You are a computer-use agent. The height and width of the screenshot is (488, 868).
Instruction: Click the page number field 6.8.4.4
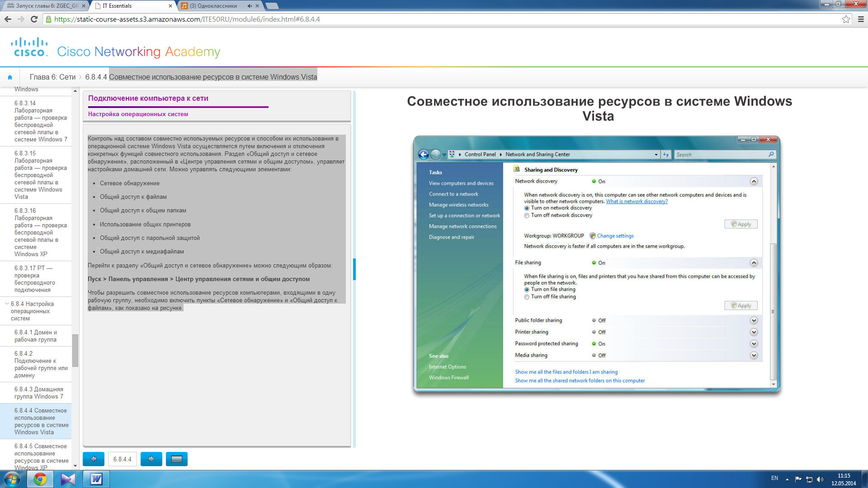123,459
